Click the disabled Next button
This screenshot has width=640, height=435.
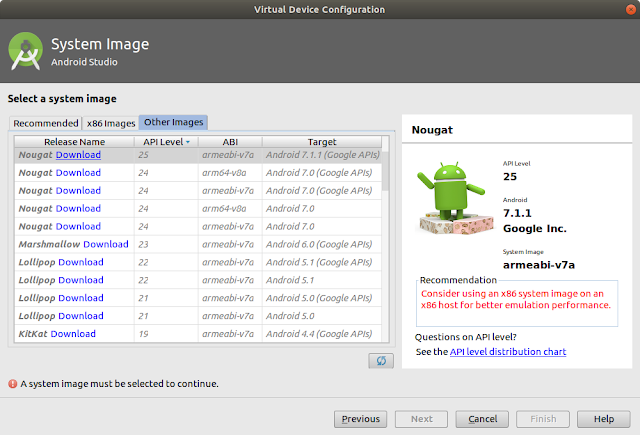coord(421,419)
